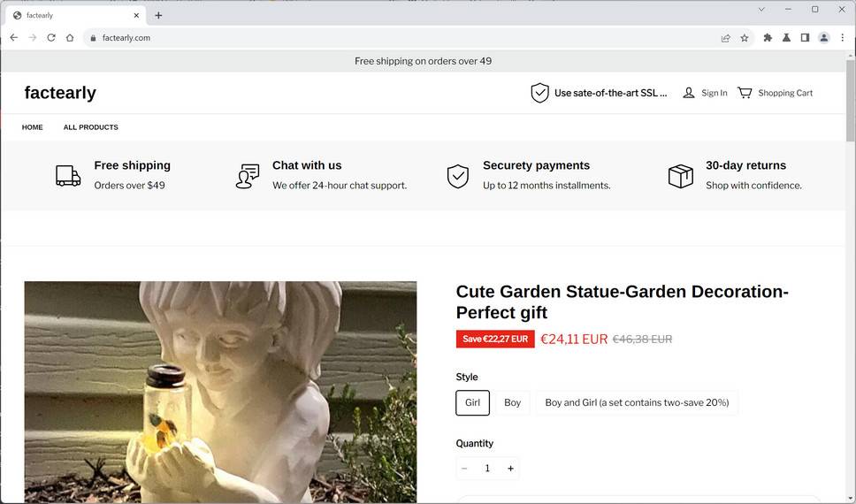This screenshot has width=856, height=504.
Task: Click the chat support icon
Action: click(248, 176)
